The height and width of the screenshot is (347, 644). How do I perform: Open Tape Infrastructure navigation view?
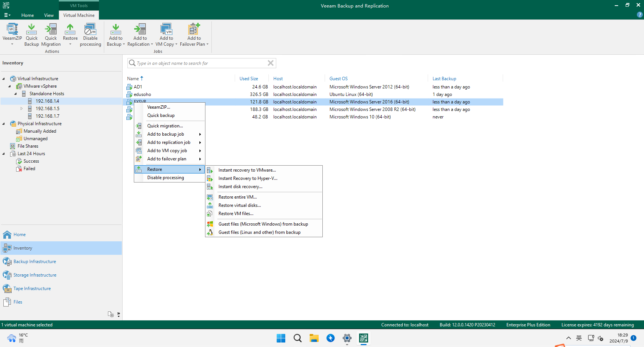tap(61, 289)
